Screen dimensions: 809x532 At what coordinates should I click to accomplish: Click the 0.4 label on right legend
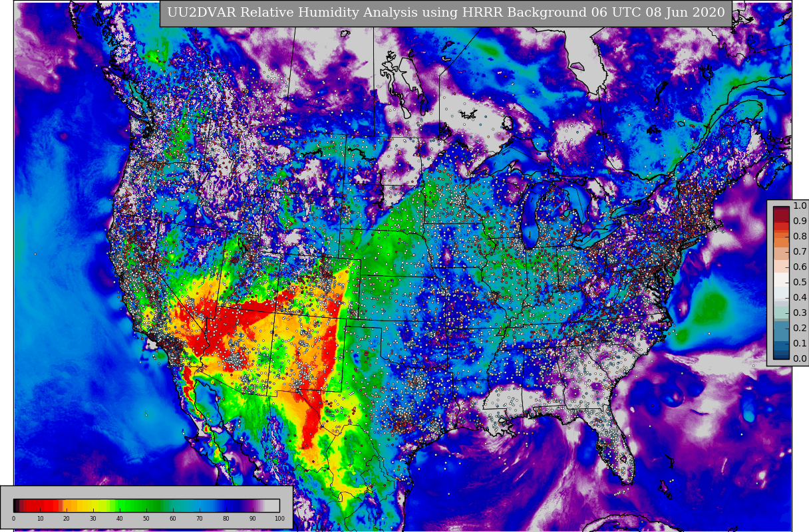tap(800, 298)
